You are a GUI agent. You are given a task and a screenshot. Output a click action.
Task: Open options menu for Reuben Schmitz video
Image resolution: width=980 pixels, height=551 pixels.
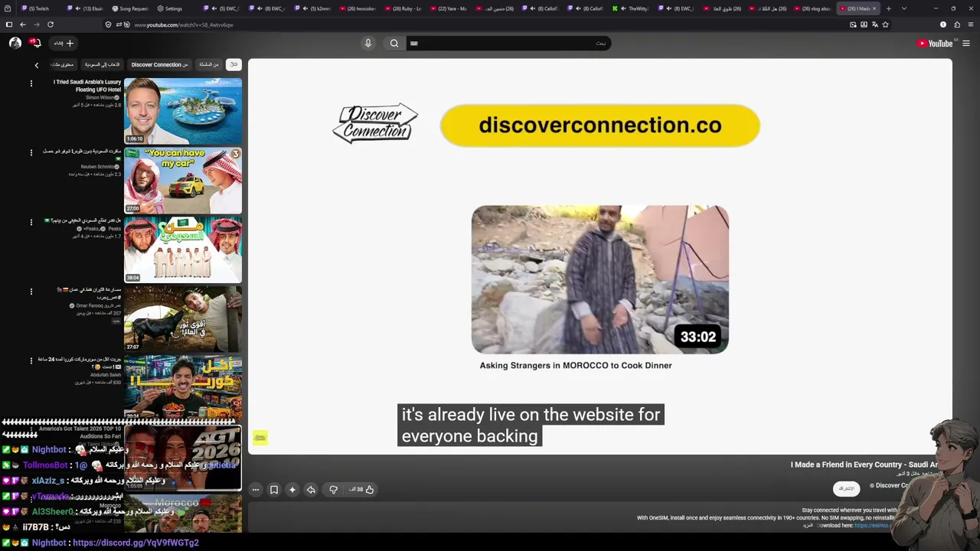coord(31,153)
